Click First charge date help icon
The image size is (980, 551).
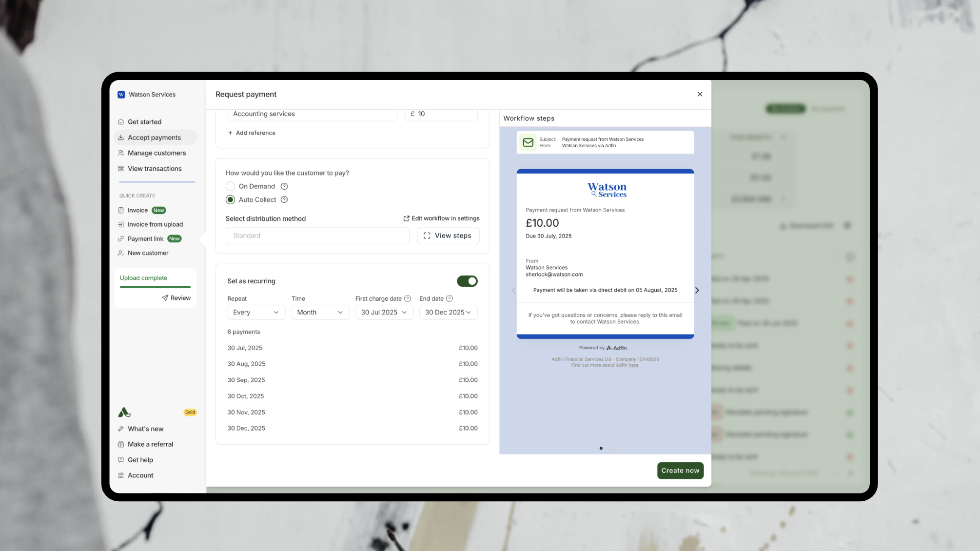(408, 298)
